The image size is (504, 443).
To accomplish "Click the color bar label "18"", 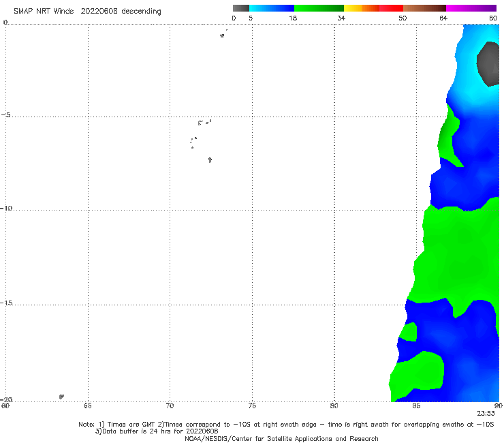I will (x=293, y=18).
